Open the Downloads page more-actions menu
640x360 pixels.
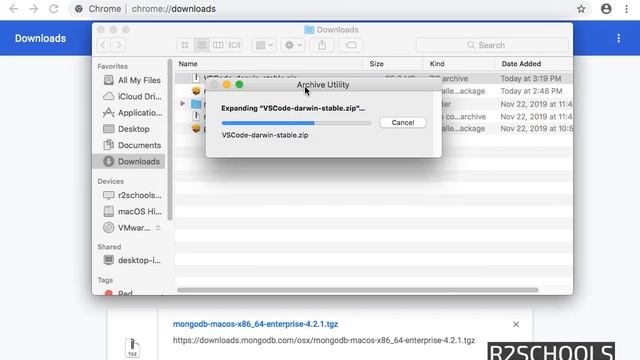pos(619,38)
